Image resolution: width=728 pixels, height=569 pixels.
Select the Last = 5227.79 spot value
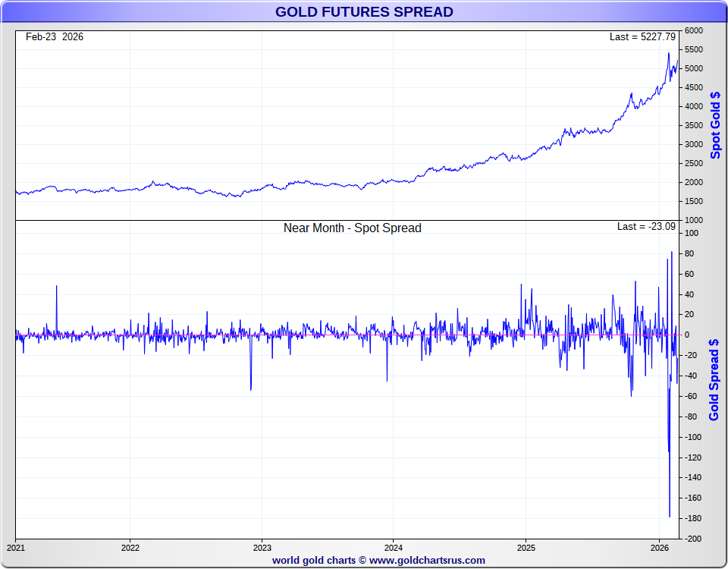point(642,36)
